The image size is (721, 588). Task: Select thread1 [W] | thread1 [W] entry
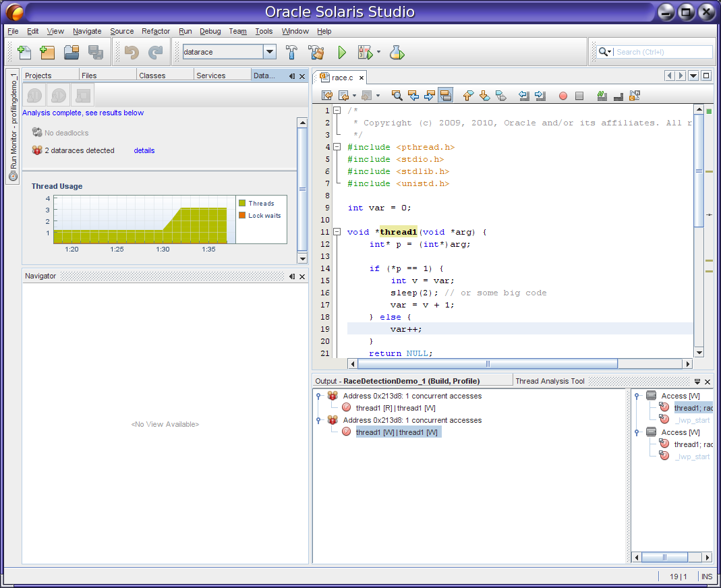click(398, 432)
